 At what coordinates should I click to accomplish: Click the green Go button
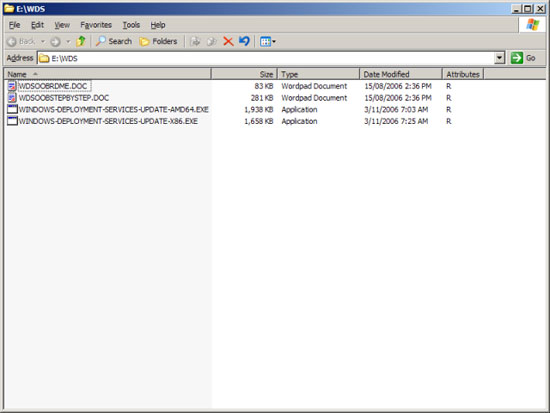[x=523, y=58]
